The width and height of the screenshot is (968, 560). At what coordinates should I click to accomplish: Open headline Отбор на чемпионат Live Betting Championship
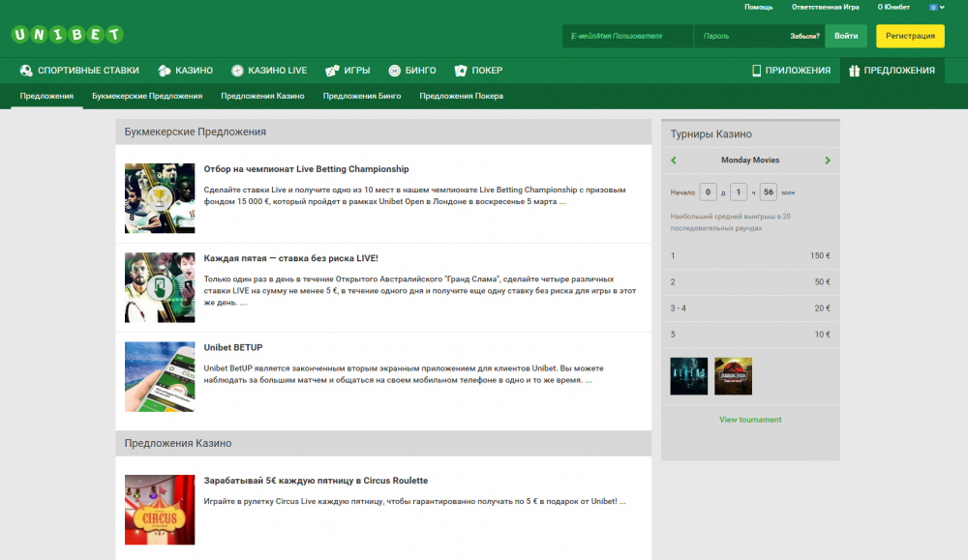(x=306, y=169)
